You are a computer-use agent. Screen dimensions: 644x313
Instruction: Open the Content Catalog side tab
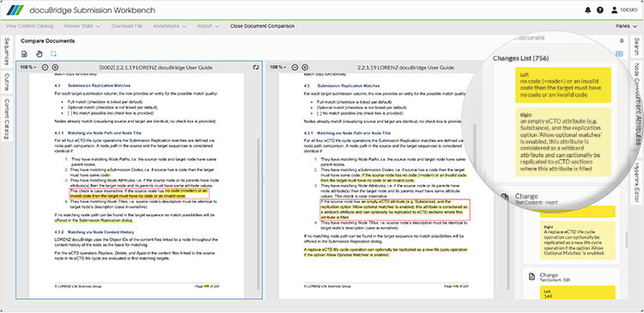(6, 120)
